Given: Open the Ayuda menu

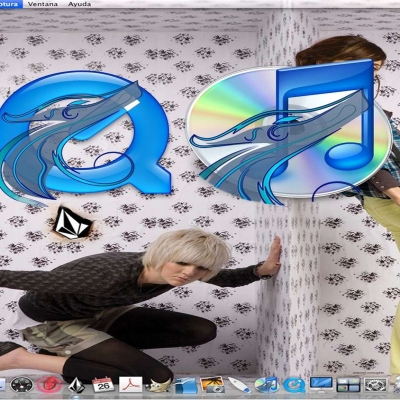Looking at the screenshot, I should [x=79, y=4].
